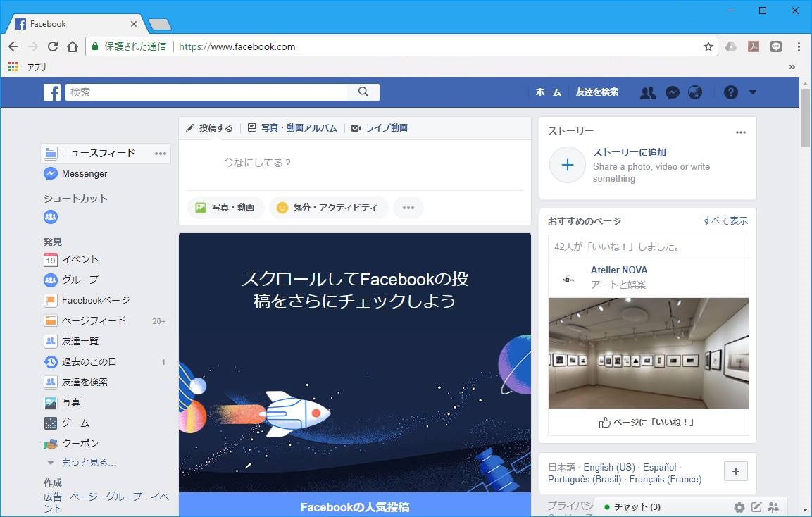Select 投稿する composer tab
This screenshot has width=812, height=517.
coord(210,128)
